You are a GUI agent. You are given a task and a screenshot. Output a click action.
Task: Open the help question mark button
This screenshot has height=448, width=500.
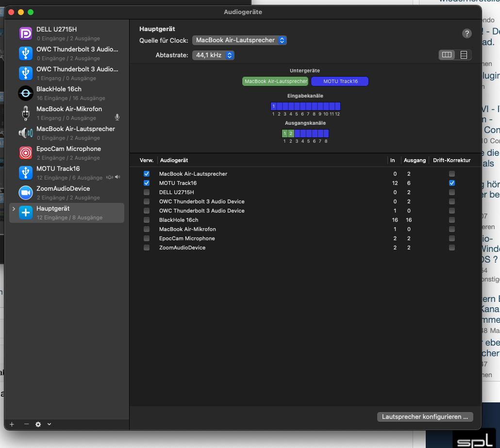tap(467, 33)
